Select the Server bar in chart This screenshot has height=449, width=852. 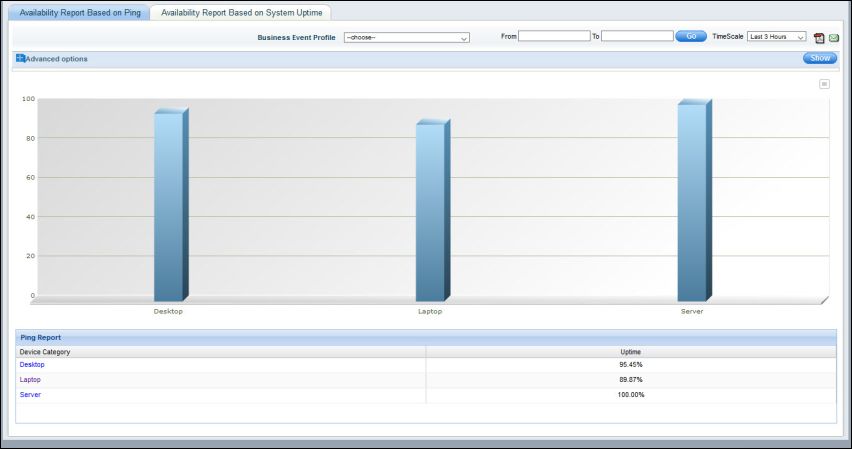tap(694, 200)
